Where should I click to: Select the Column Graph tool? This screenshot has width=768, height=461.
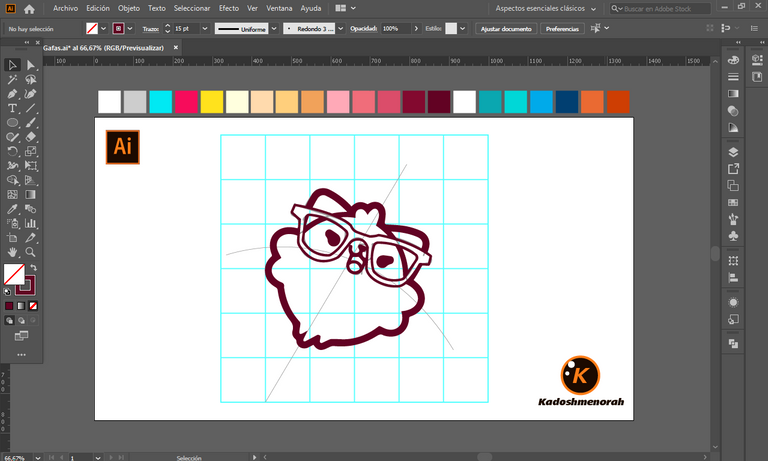(x=30, y=223)
